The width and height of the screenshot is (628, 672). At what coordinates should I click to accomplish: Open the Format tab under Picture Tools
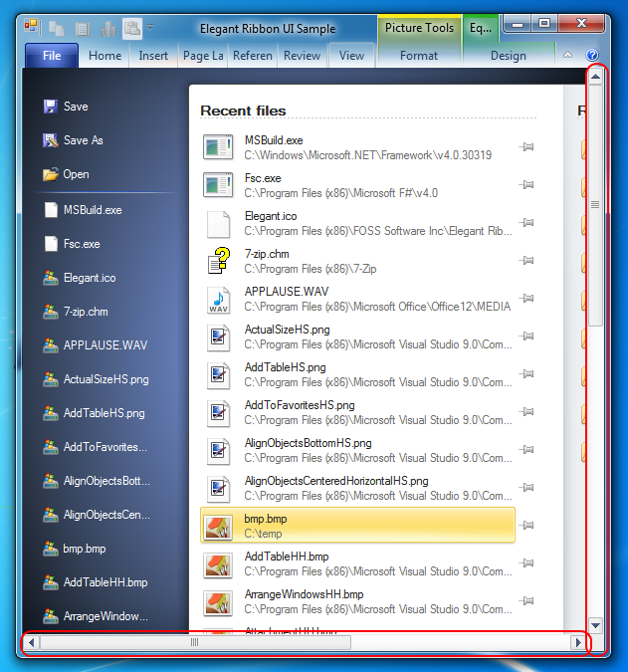(x=419, y=56)
